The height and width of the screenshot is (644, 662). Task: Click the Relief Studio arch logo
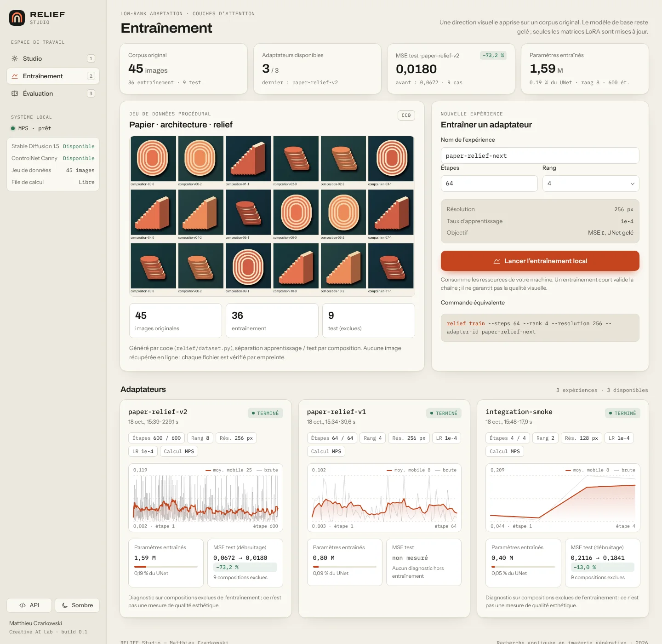[x=17, y=18]
